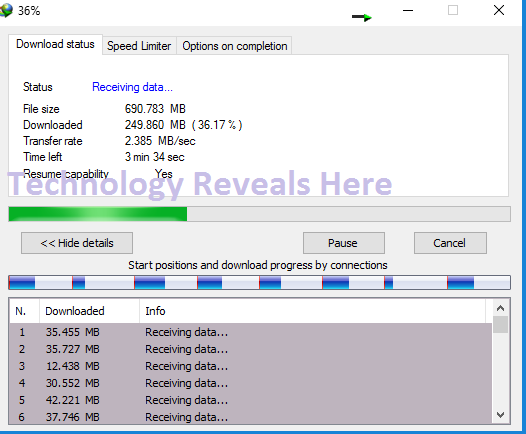Click the connection list scrollbar thumb
Screen dimensions: 526x434
(x=501, y=324)
